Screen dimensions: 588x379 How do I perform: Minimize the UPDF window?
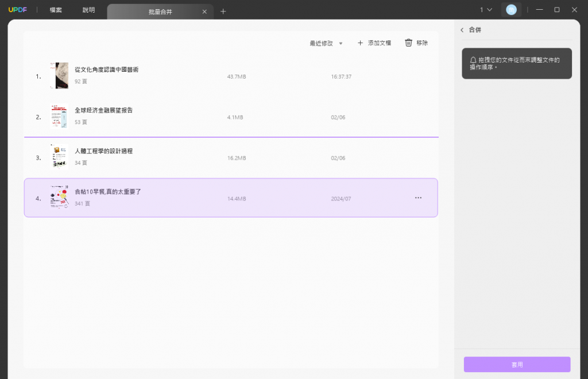click(x=539, y=10)
